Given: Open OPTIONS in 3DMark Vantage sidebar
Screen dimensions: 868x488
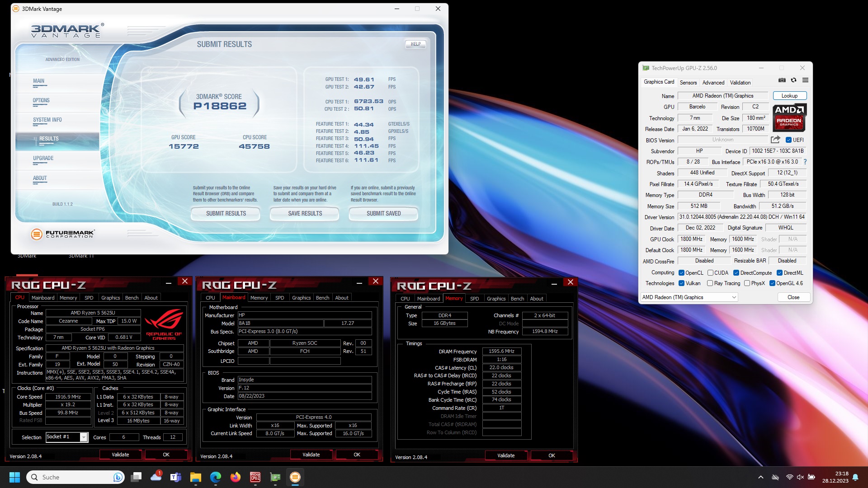Looking at the screenshot, I should click(x=41, y=100).
